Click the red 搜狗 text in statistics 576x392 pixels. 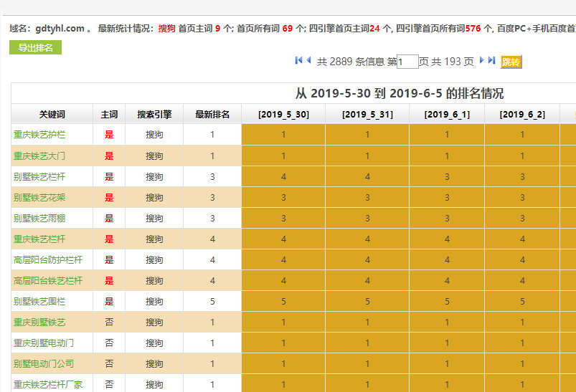tap(166, 29)
